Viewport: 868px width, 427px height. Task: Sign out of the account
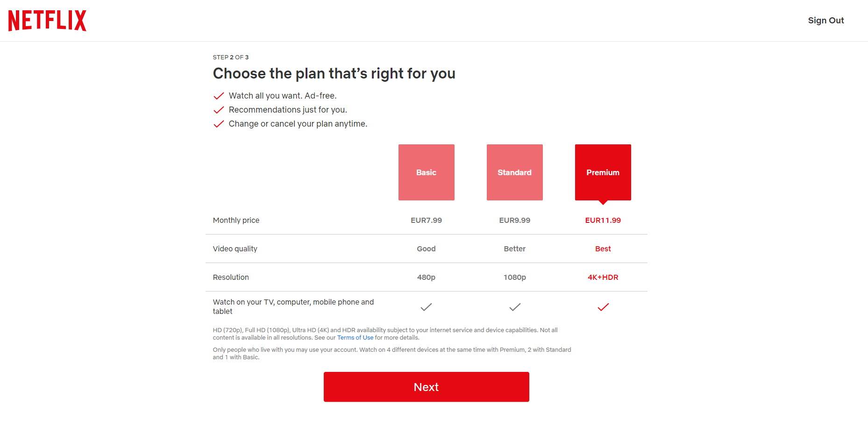pos(825,21)
